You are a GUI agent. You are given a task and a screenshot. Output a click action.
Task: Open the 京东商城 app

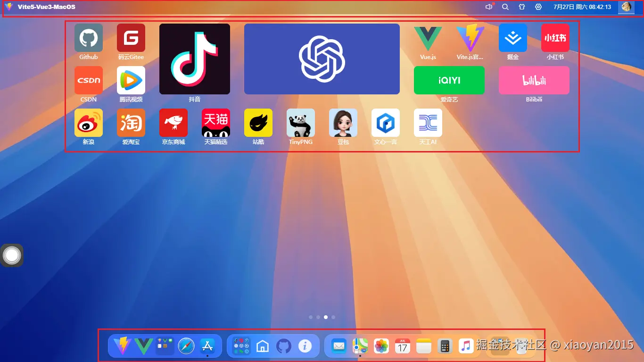pyautogui.click(x=173, y=123)
